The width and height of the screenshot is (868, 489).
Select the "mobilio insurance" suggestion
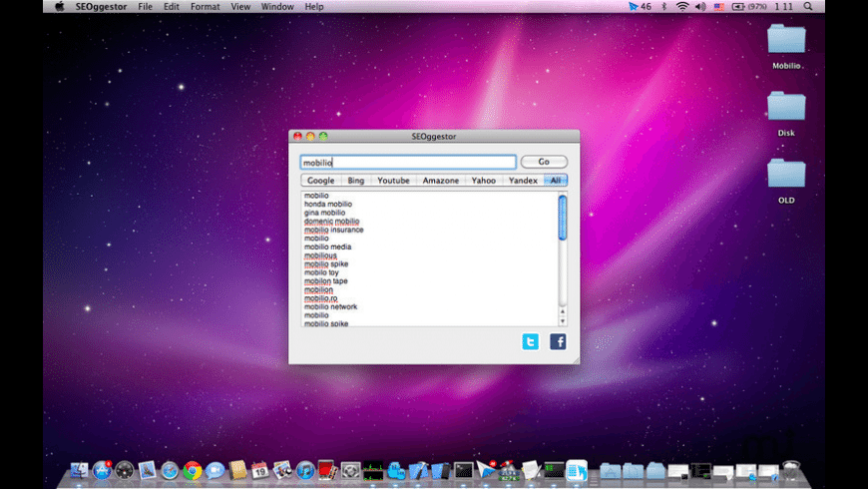pos(334,230)
